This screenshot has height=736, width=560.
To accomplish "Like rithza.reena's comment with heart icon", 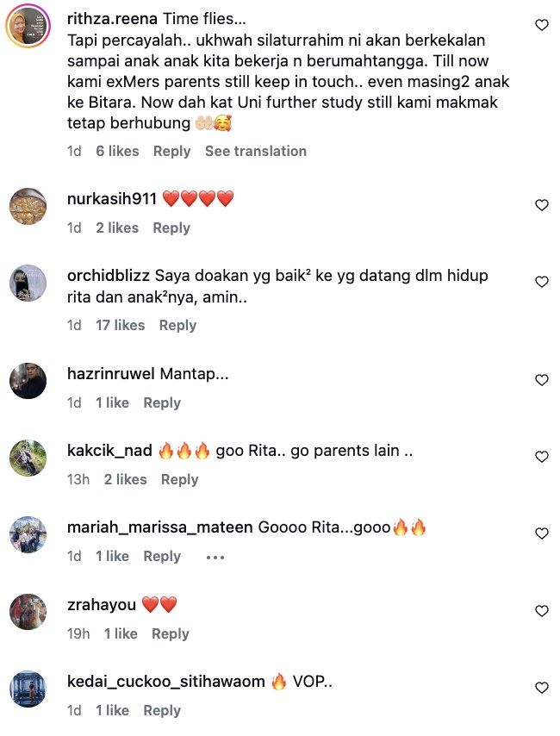I will (x=542, y=25).
